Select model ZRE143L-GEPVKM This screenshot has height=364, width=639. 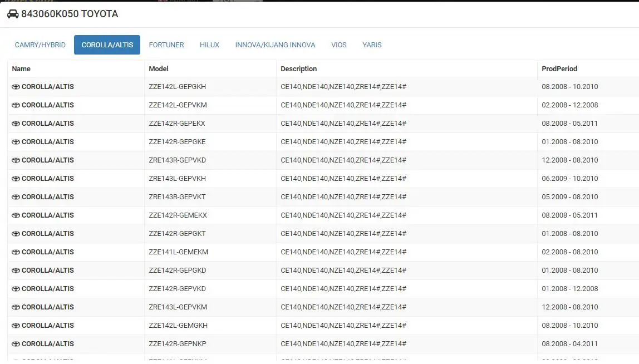(x=178, y=307)
